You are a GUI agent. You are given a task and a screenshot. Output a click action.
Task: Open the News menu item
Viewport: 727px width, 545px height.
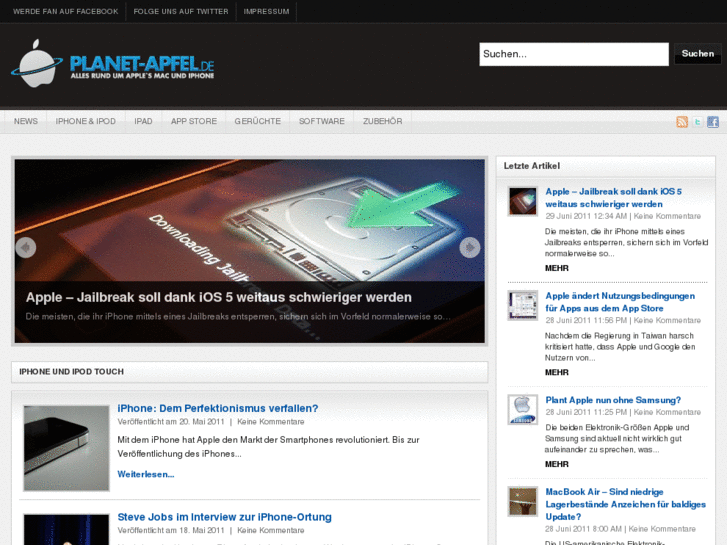coord(26,122)
